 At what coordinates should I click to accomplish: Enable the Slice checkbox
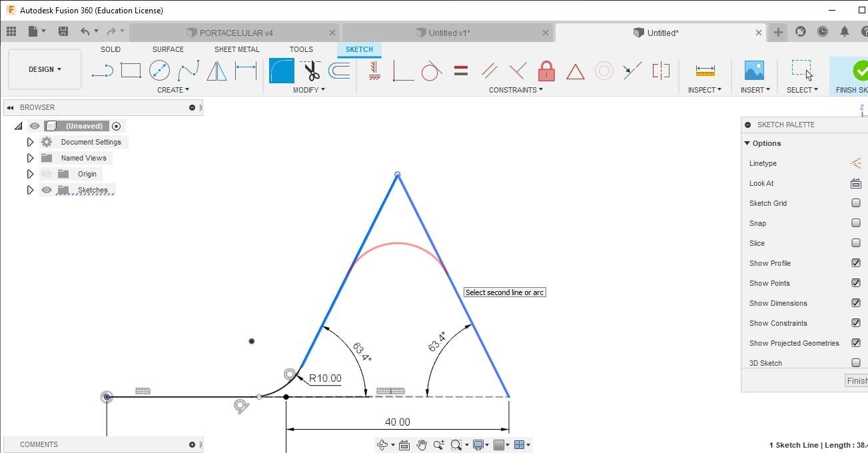pos(856,243)
